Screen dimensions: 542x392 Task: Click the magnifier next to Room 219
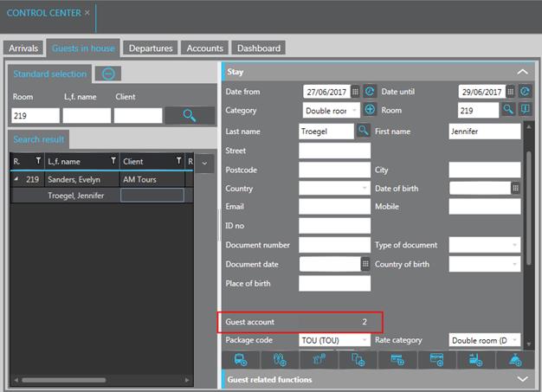(508, 110)
